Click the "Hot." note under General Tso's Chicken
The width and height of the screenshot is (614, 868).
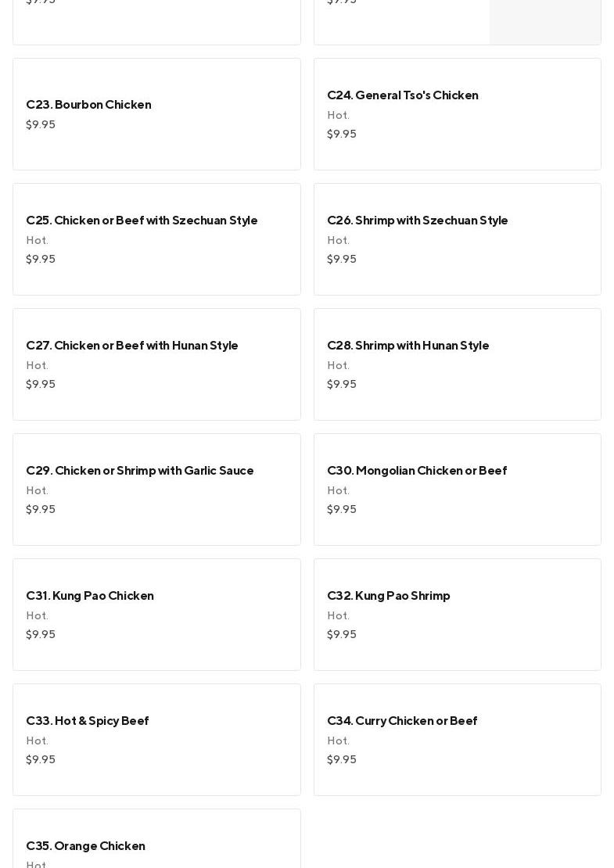point(338,115)
